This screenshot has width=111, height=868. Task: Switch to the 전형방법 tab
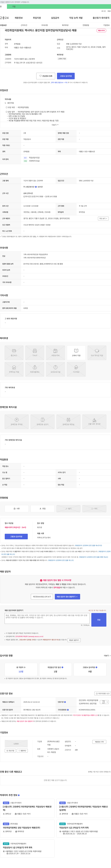pyautogui.click(x=86, y=25)
